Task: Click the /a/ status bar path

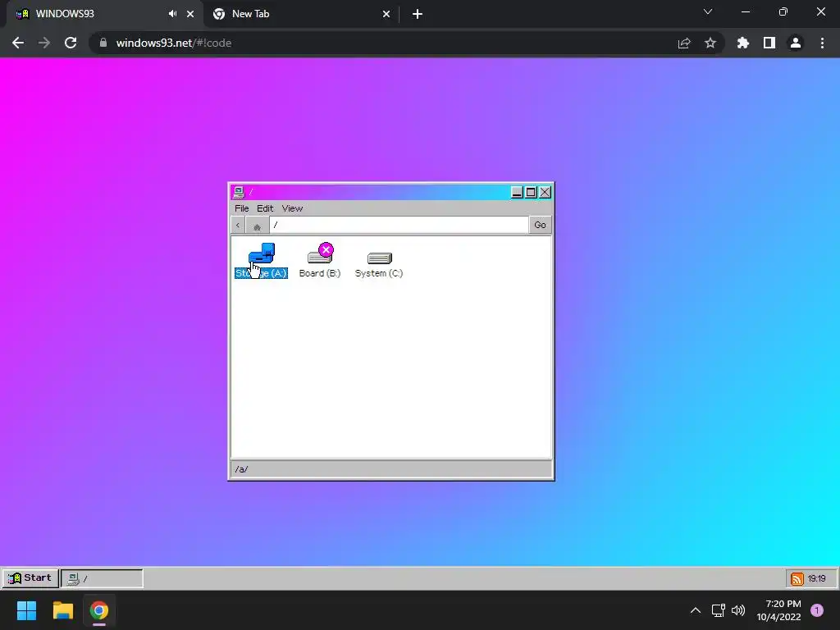Action: coord(242,469)
